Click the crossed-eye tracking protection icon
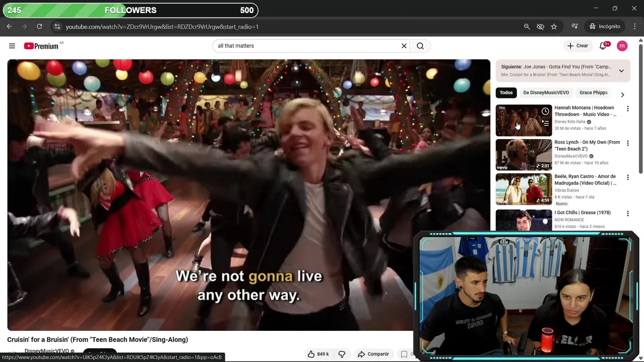The height and width of the screenshot is (362, 644). [x=540, y=26]
